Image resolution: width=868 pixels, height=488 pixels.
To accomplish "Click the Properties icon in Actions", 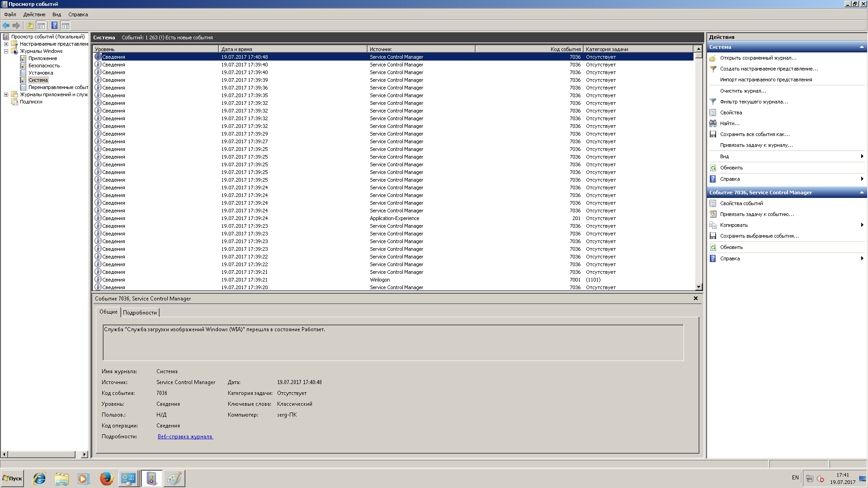I will pos(713,113).
